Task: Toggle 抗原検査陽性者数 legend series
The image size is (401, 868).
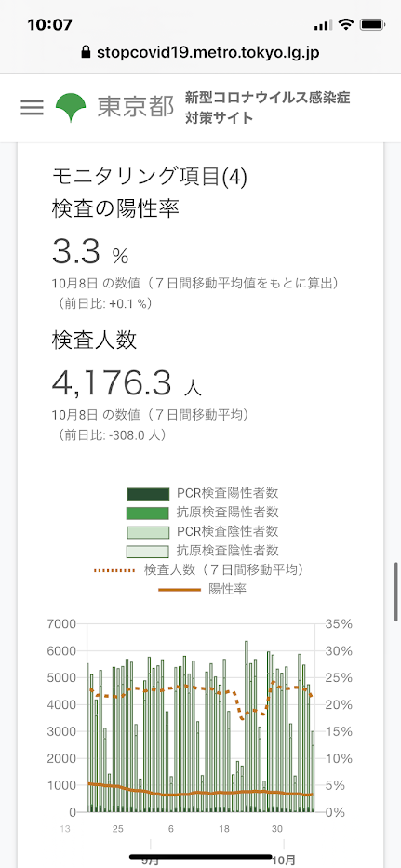Action: pos(203,512)
